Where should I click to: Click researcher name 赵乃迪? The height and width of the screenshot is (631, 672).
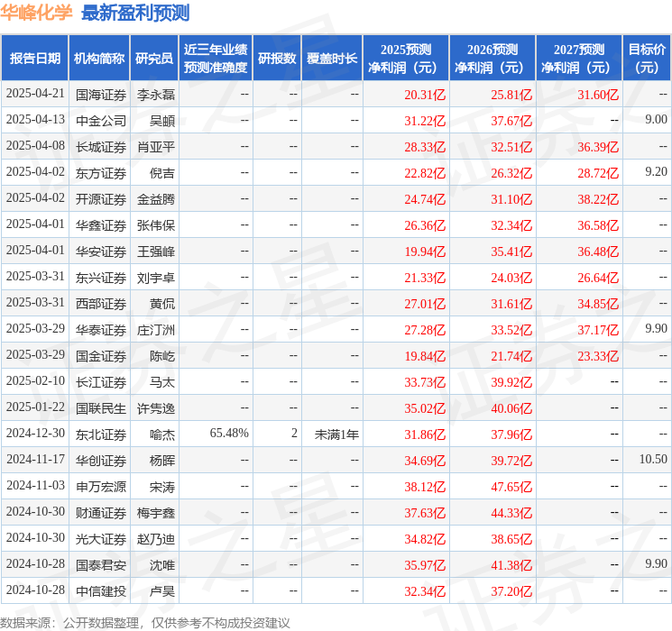coord(156,539)
